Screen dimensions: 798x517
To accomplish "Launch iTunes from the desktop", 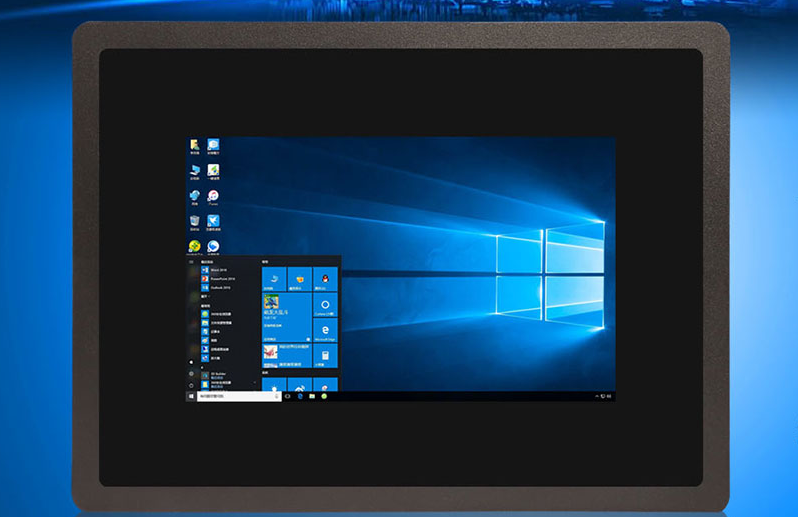I will pyautogui.click(x=213, y=196).
